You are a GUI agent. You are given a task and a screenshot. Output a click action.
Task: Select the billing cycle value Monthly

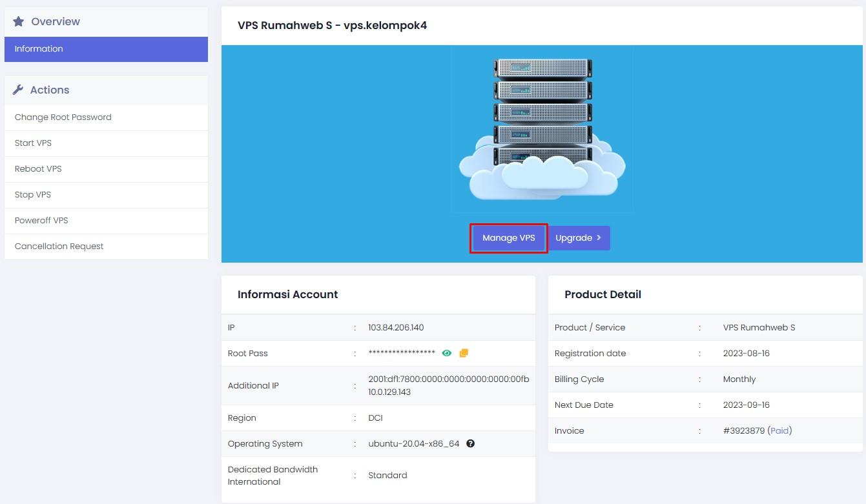(739, 379)
